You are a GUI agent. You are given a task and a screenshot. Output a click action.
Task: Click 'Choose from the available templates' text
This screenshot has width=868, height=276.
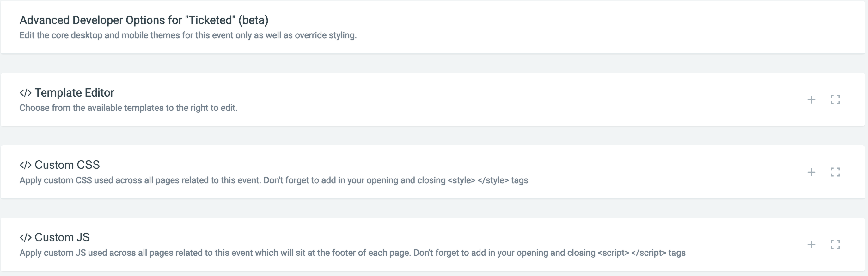[x=128, y=108]
